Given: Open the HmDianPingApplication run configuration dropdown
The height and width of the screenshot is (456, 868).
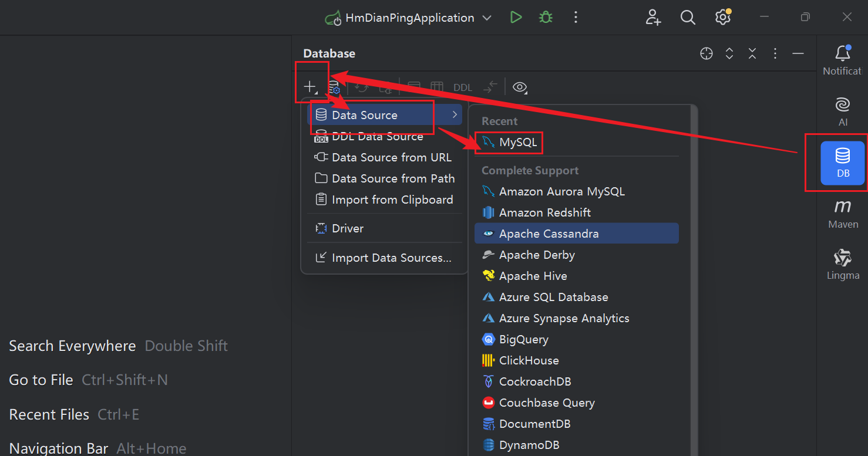Looking at the screenshot, I should (409, 18).
